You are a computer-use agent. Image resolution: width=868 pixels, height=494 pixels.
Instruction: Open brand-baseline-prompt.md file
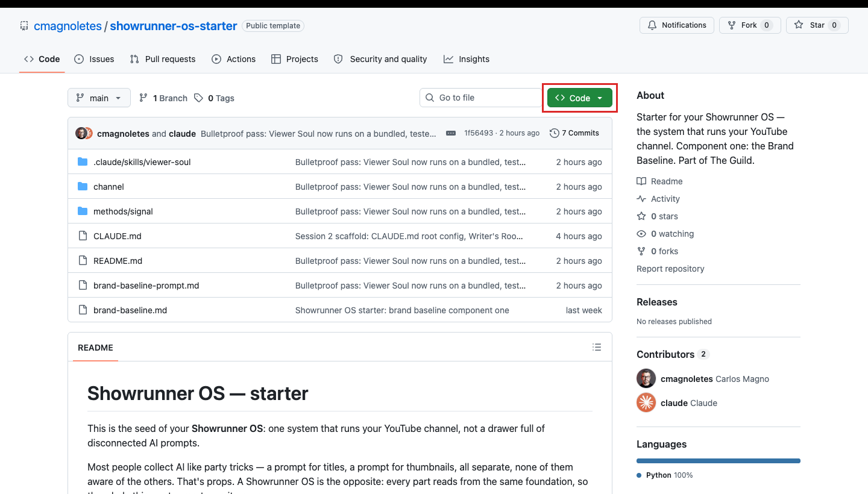pos(146,286)
